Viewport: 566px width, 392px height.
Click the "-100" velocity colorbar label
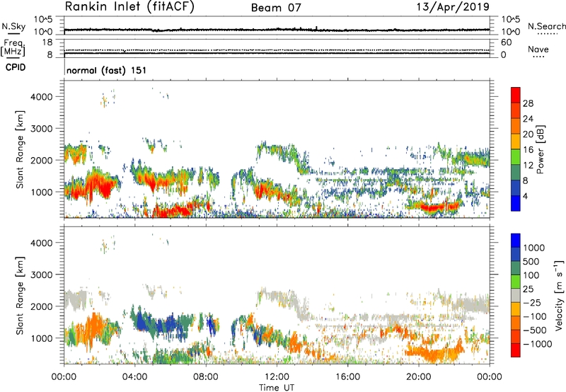pos(535,316)
